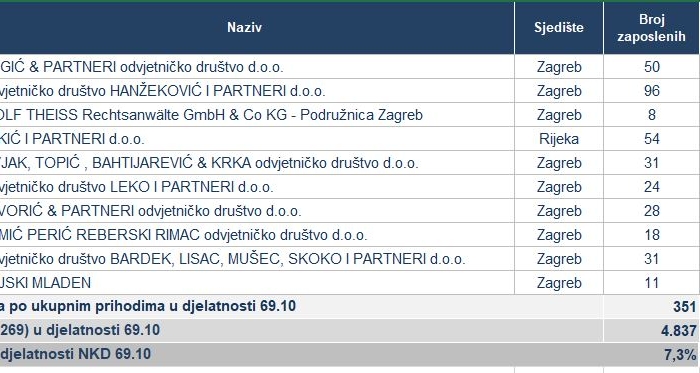
Task: Select the total cell showing 351
Action: click(x=684, y=307)
